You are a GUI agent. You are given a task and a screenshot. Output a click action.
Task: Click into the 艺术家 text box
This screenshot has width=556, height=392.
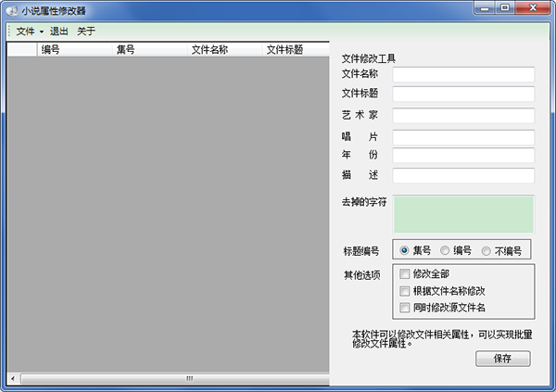(x=463, y=116)
